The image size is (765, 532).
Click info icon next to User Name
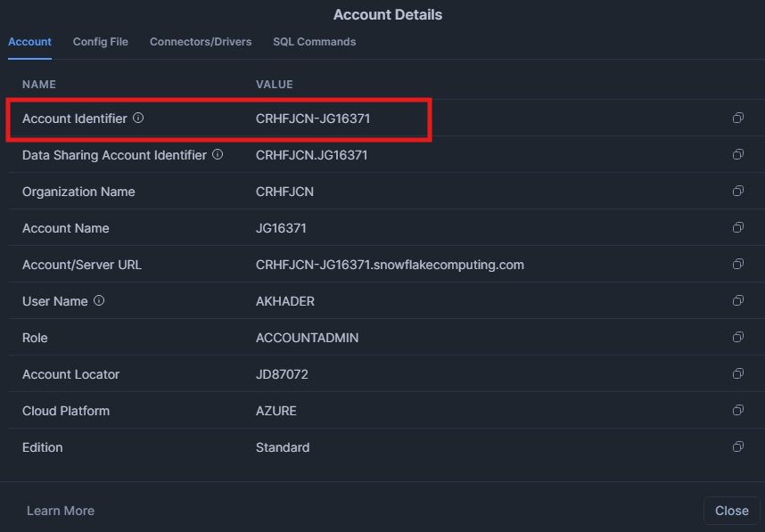[99, 300]
